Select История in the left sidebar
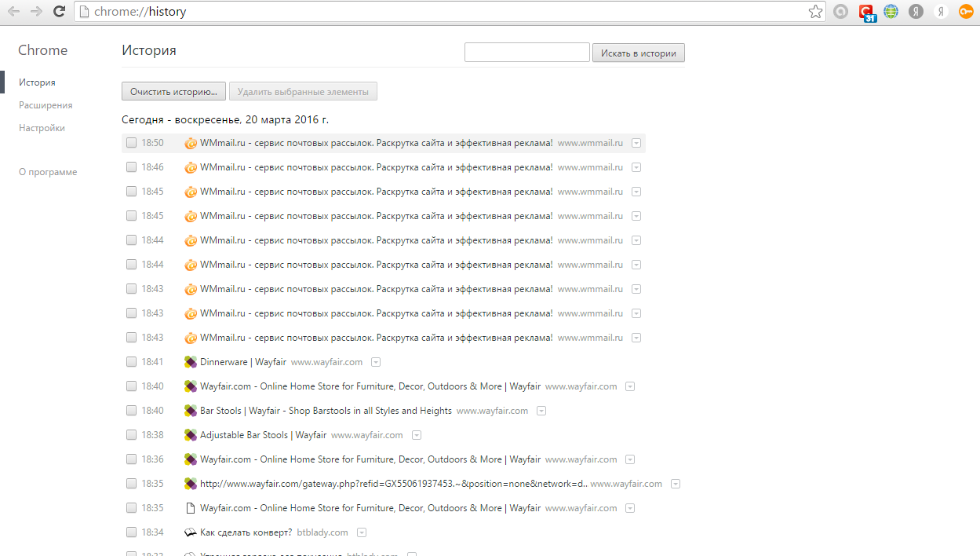 tap(37, 82)
